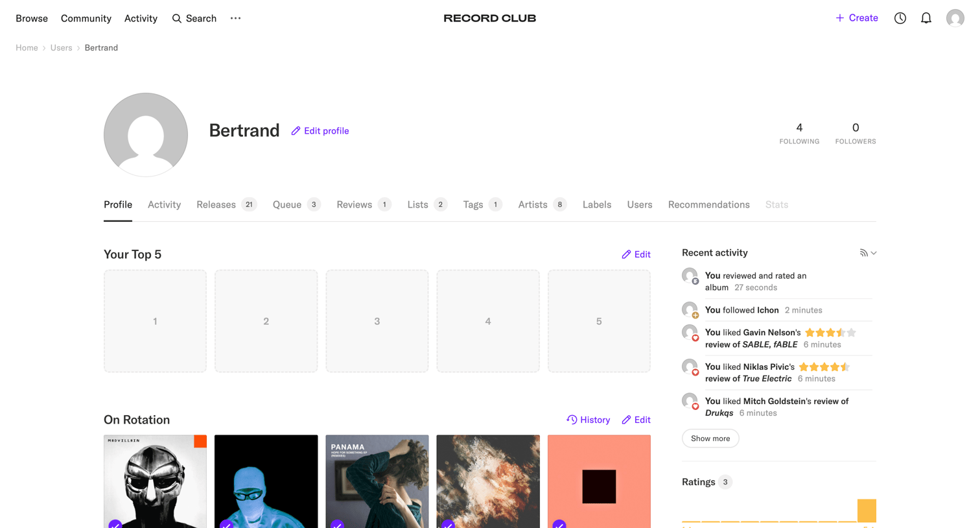The height and width of the screenshot is (528, 980).
Task: Switch to the Recommendations tab
Action: (x=708, y=204)
